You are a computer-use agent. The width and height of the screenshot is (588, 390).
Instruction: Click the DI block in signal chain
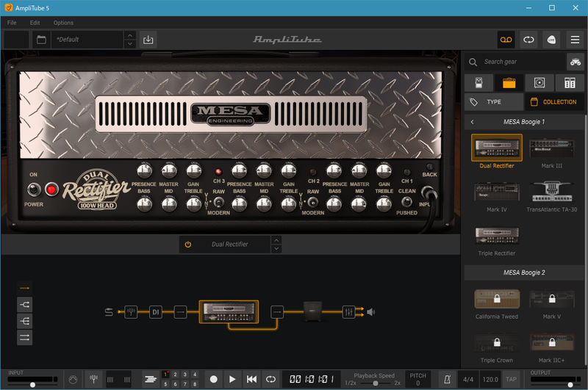tap(156, 311)
